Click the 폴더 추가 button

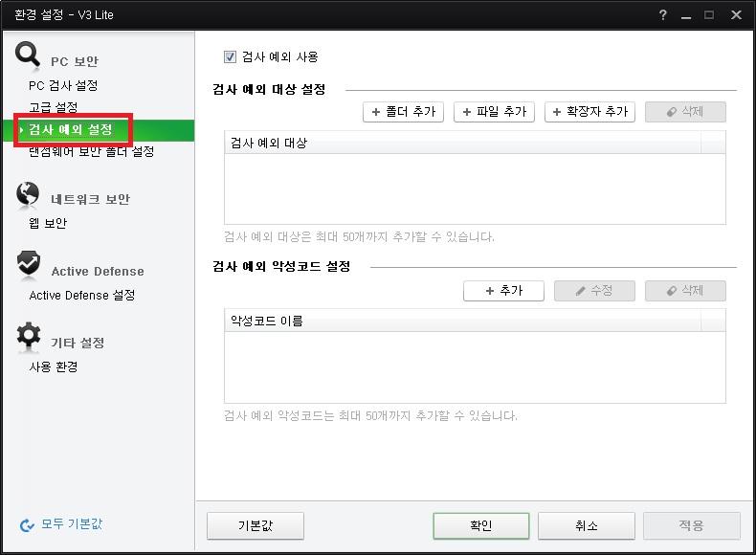click(403, 112)
